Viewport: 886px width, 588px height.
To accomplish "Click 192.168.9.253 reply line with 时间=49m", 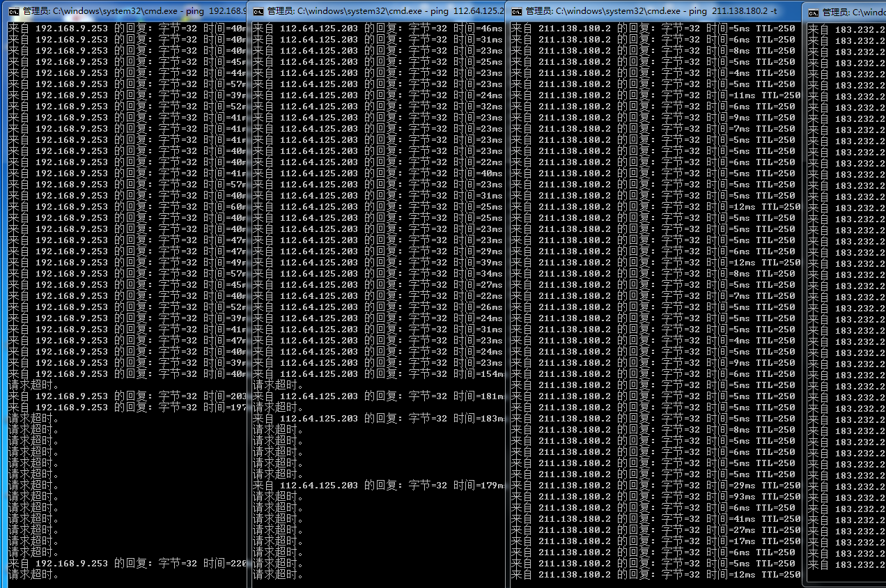I will tap(127, 263).
